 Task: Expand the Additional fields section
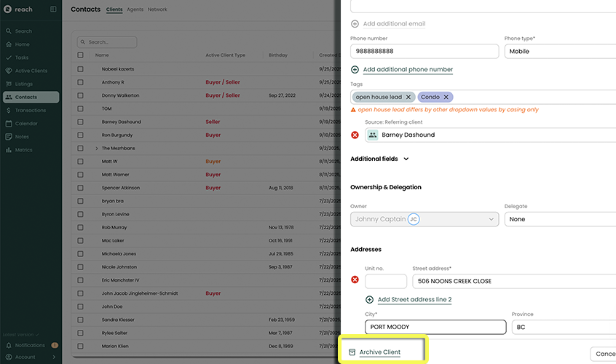point(406,159)
